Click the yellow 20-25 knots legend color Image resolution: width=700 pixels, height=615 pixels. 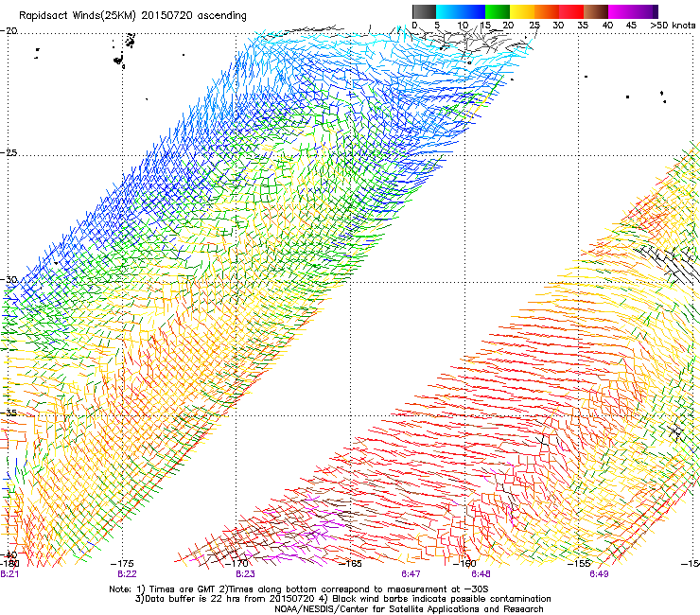pos(522,11)
